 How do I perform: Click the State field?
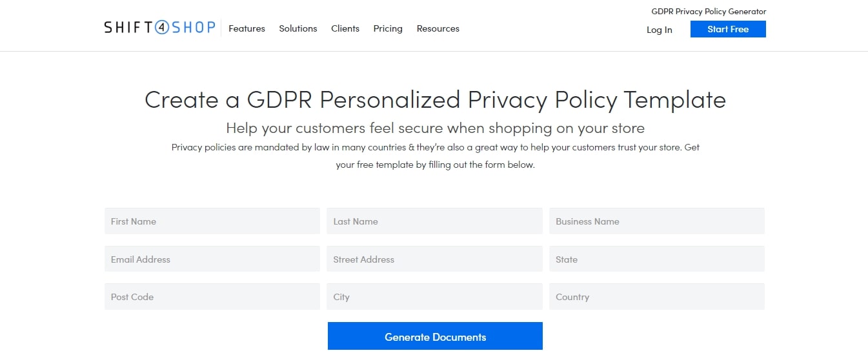pos(656,259)
